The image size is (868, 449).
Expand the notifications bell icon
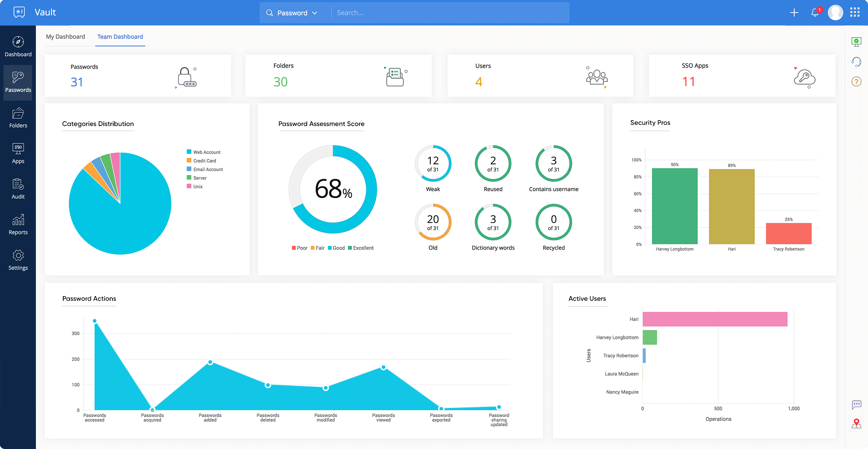coord(815,12)
